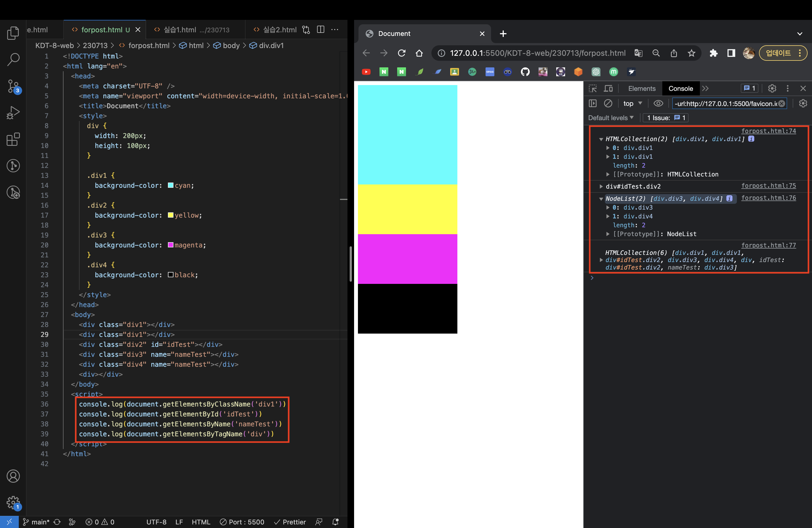Open the Explorer view in VS Code

point(13,33)
